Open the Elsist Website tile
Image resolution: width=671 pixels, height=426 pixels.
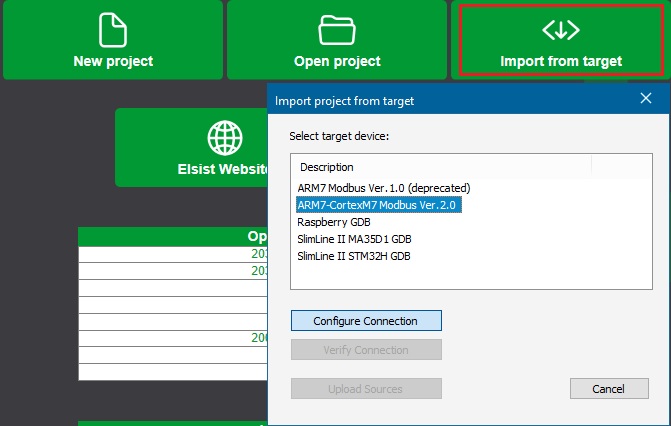point(191,147)
